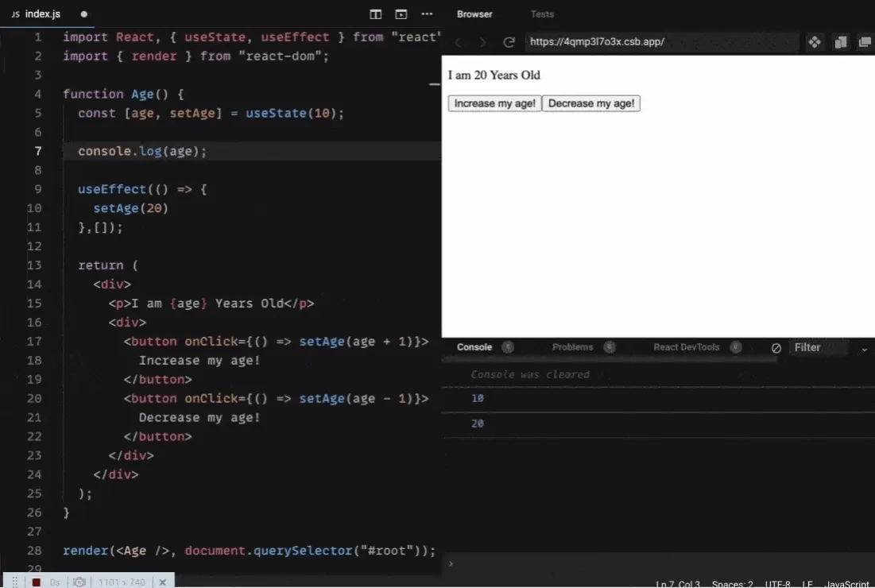Open the Console tab
Viewport: 875px width, 588px height.
click(x=474, y=347)
